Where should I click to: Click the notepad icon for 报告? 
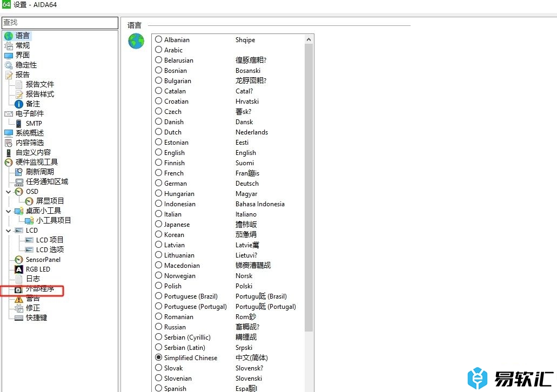pyautogui.click(x=9, y=75)
